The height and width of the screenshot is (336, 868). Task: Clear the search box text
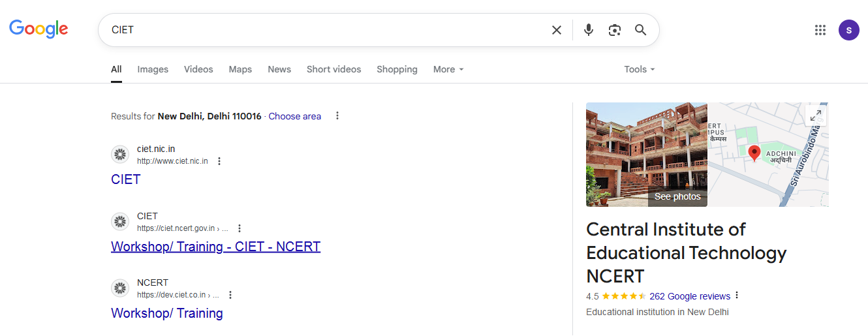tap(557, 30)
